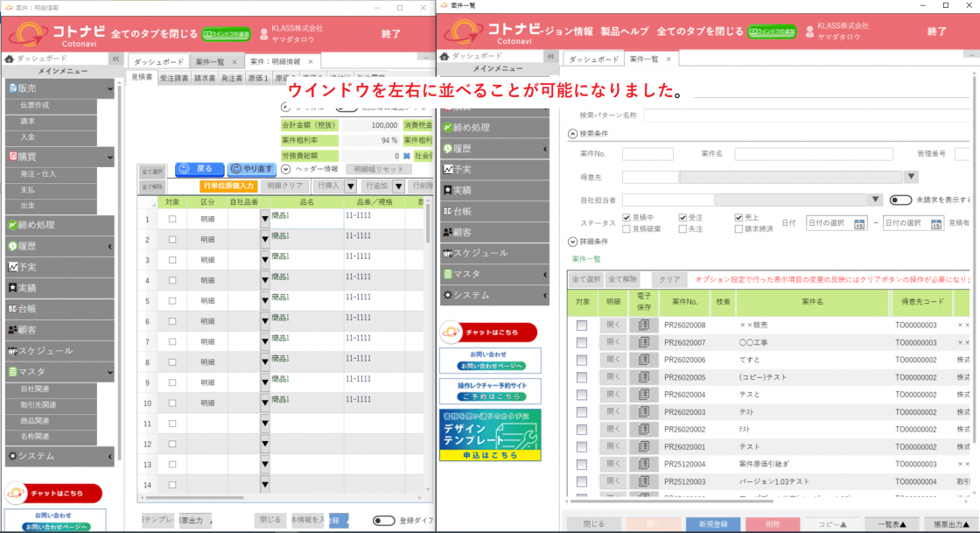Click the 案件名 search input field

pos(814,154)
